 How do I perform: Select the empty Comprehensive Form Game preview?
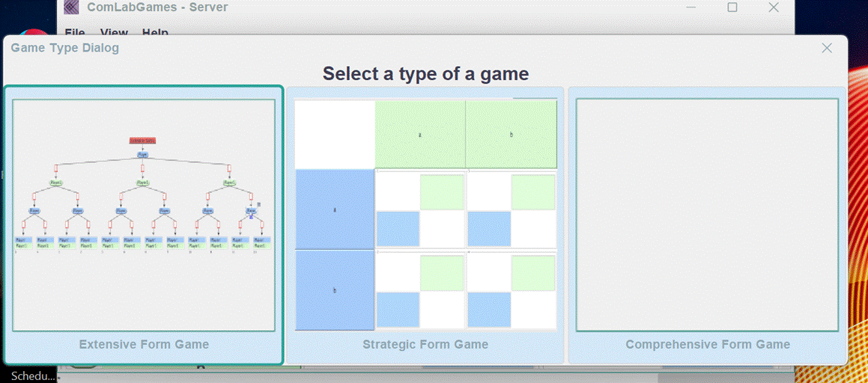[707, 215]
